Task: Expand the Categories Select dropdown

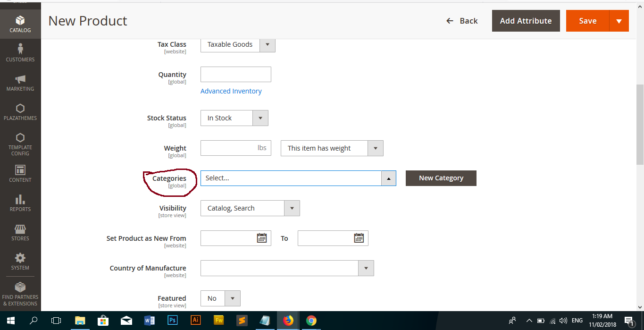Action: point(388,178)
